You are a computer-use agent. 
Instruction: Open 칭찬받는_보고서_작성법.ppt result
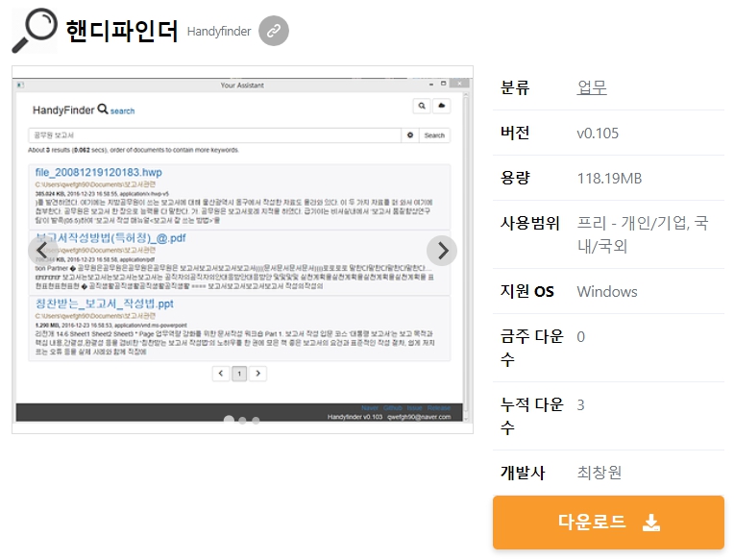pos(105,304)
